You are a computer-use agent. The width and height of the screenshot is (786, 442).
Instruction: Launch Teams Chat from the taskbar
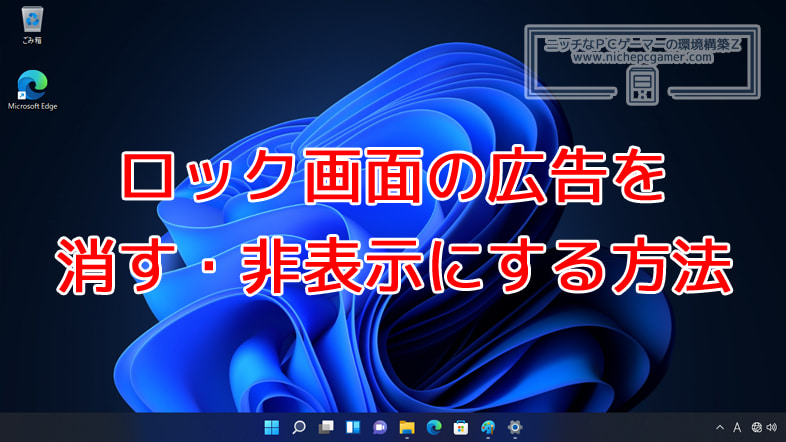380,427
